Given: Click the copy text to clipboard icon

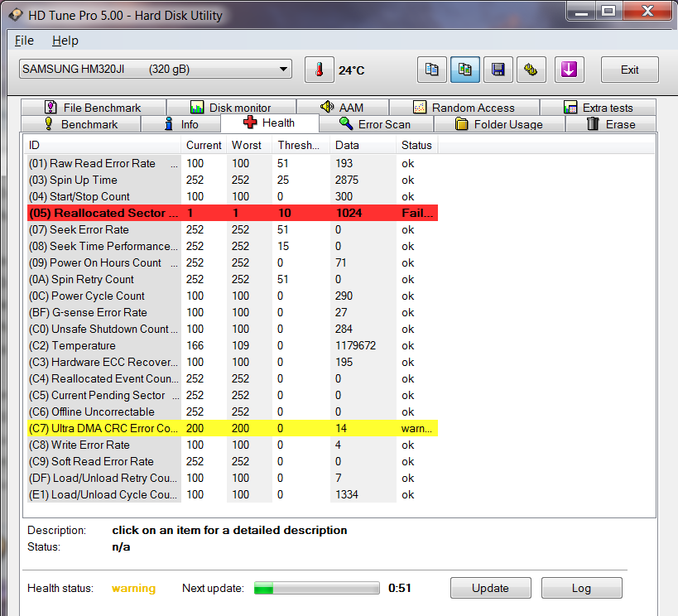Looking at the screenshot, I should coord(431,70).
